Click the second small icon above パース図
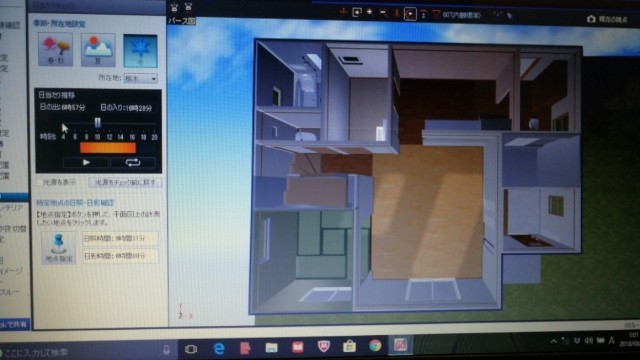640x360 pixels. point(188,7)
